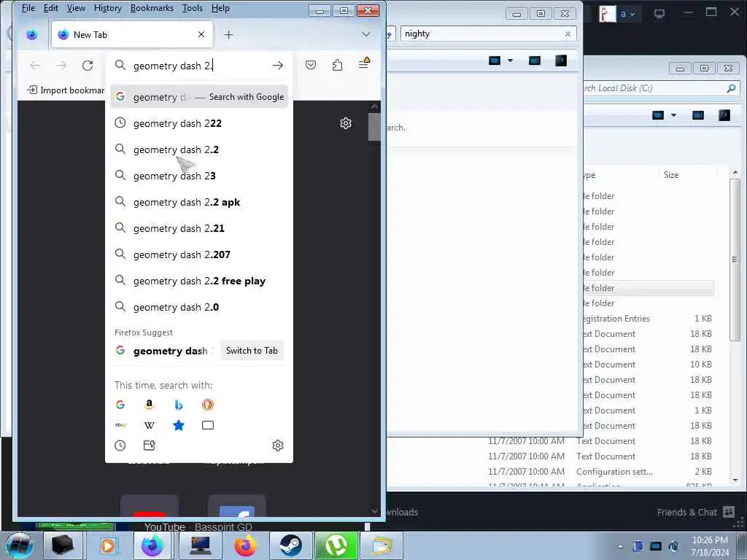The width and height of the screenshot is (747, 560).
Task: Open the Firefox application menu (hamburger)
Action: point(363,64)
